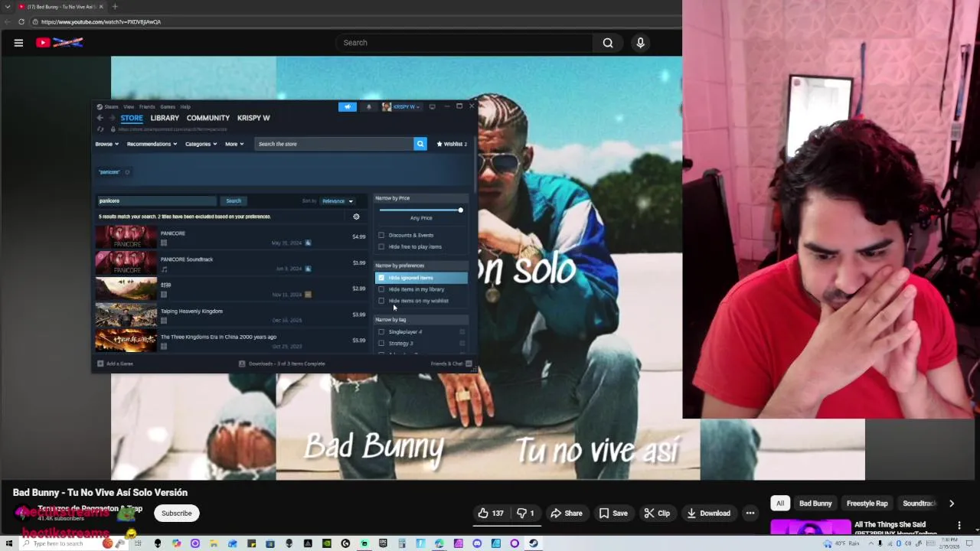
Task: Open Steam from the taskbar
Action: pyautogui.click(x=533, y=543)
